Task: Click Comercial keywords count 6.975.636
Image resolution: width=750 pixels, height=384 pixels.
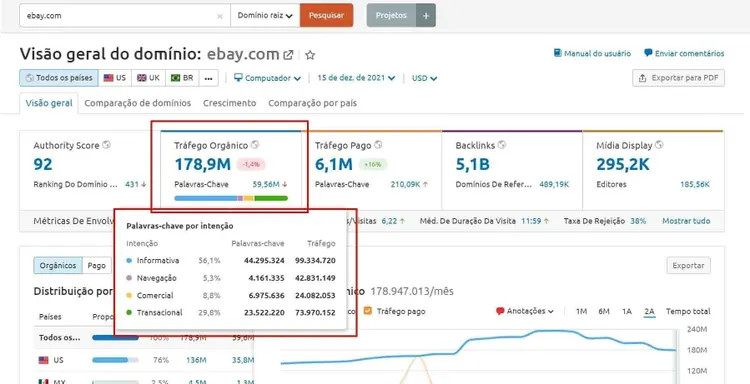Action: [x=266, y=296]
